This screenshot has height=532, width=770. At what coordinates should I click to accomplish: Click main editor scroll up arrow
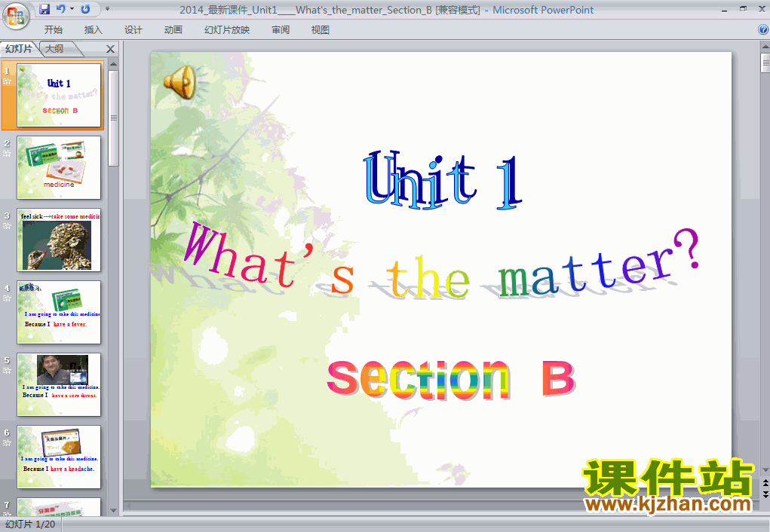765,47
